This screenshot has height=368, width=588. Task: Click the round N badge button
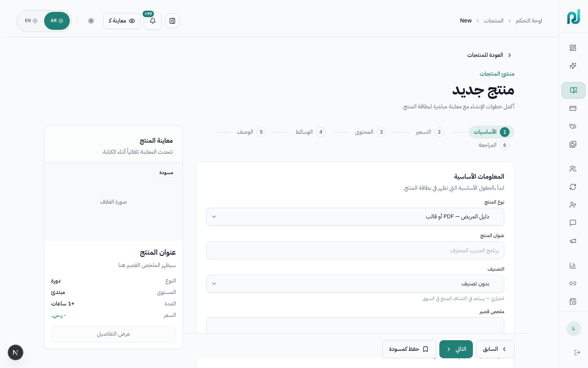[16, 352]
